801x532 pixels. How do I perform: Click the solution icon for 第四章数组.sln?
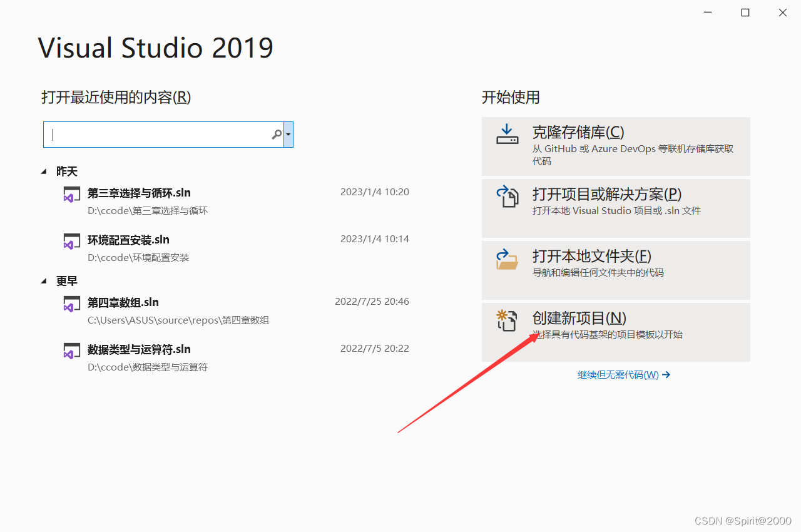[x=71, y=304]
